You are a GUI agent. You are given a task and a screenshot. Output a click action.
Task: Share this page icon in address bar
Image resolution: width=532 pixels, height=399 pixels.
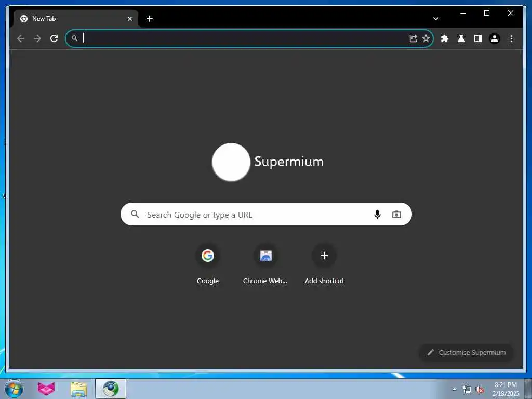pyautogui.click(x=413, y=38)
